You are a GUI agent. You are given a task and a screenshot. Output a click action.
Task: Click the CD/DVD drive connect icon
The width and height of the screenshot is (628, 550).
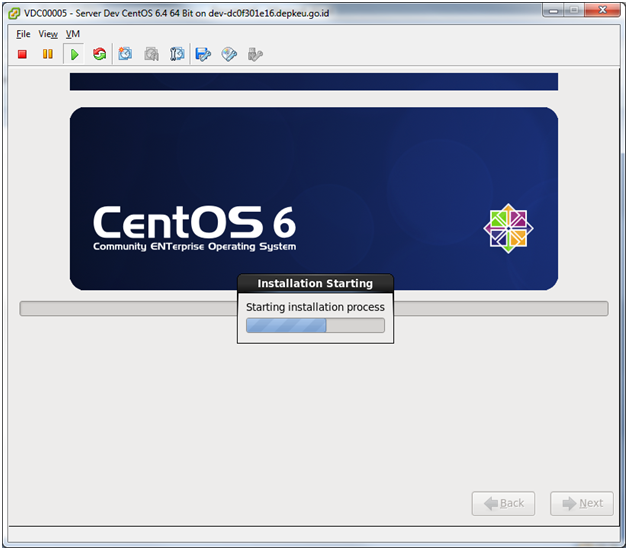[x=229, y=54]
